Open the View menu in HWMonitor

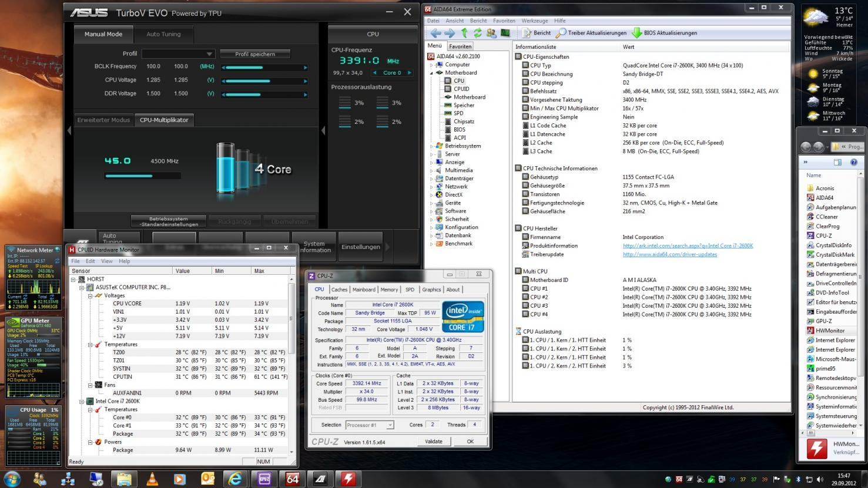pyautogui.click(x=106, y=261)
